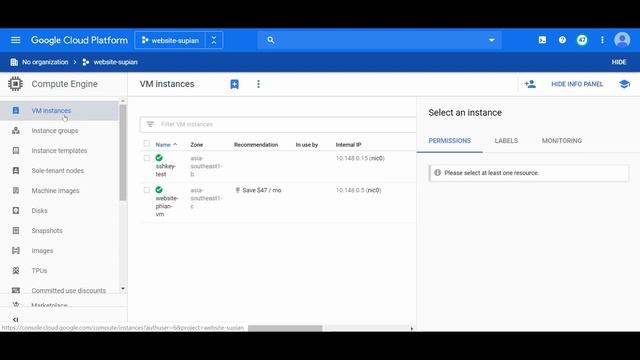
Task: Switch to the MONITORING tab
Action: (x=562, y=140)
